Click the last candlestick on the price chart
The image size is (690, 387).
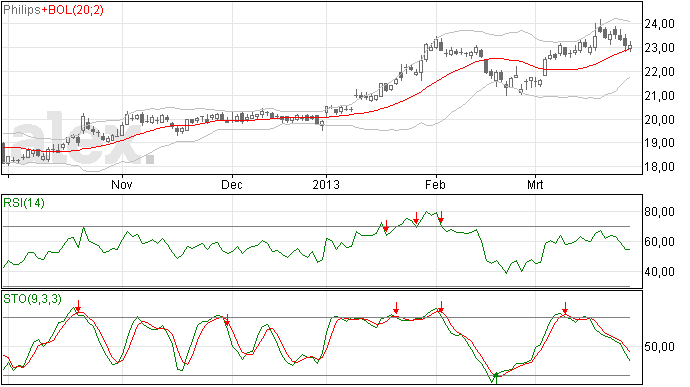tap(630, 47)
